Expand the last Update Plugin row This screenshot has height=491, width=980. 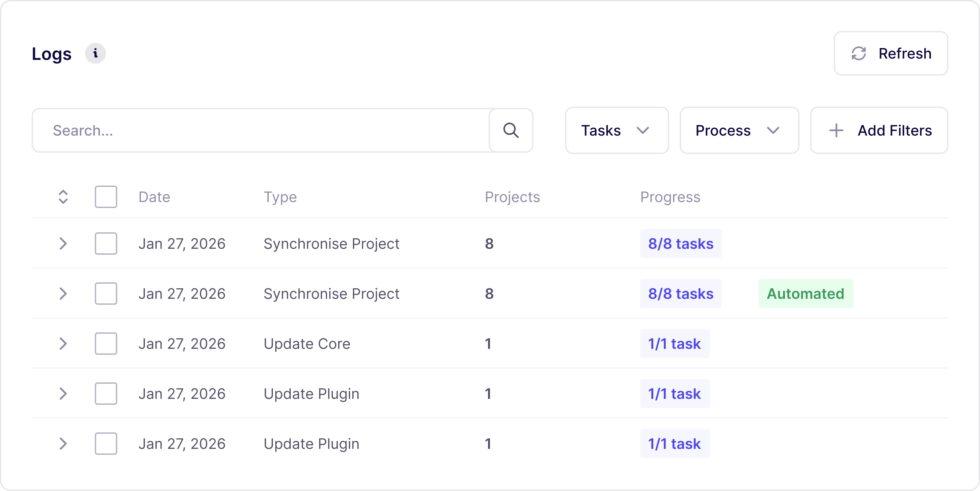(63, 444)
